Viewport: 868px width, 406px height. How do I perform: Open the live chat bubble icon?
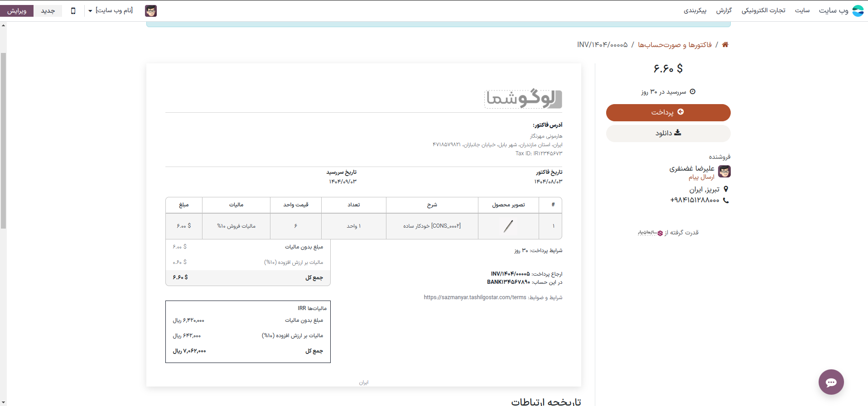coord(831,382)
